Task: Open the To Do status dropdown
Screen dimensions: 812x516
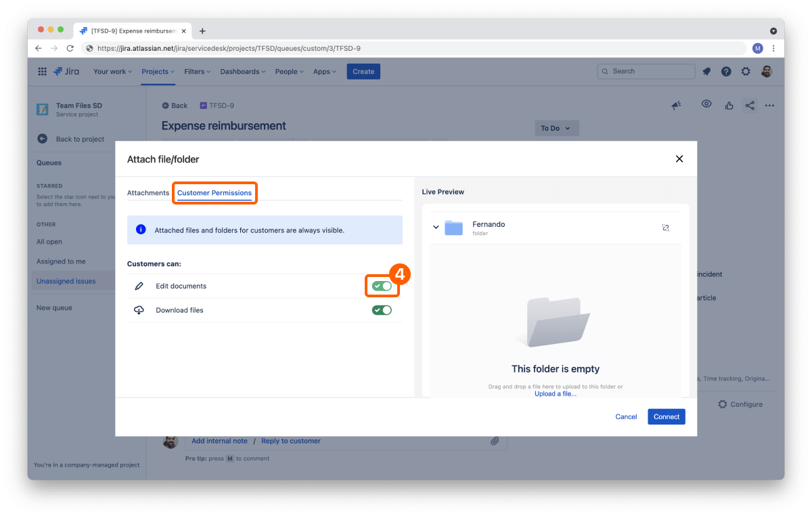Action: [556, 129]
